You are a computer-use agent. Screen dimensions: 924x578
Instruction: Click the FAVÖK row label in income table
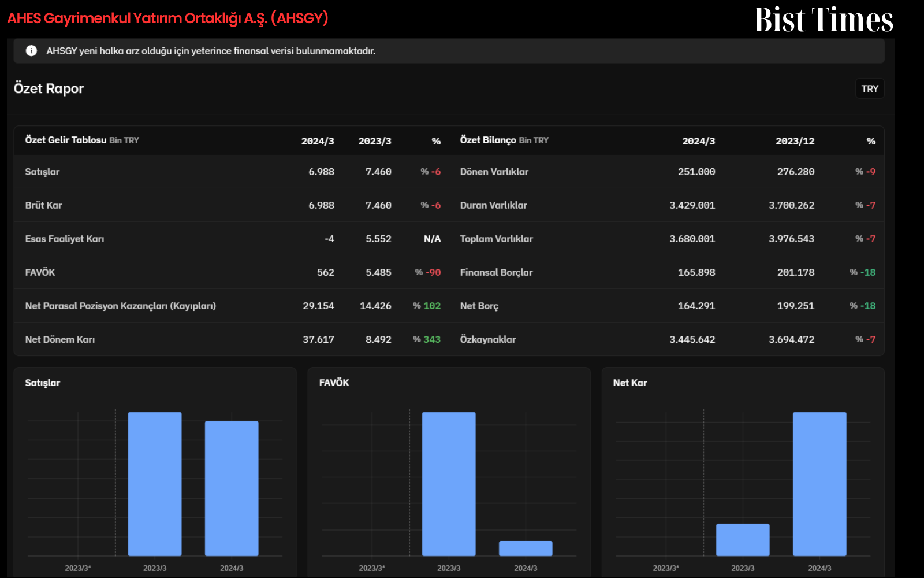(x=40, y=272)
